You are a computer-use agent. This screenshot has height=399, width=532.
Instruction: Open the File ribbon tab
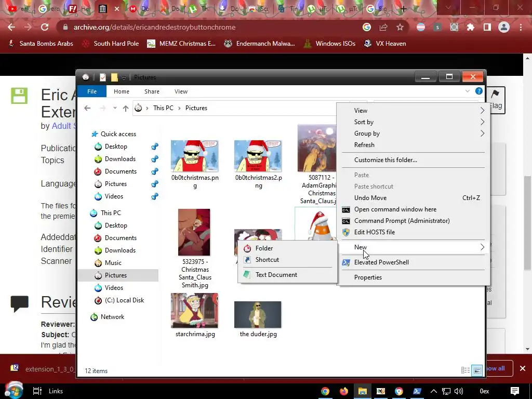pos(92,91)
